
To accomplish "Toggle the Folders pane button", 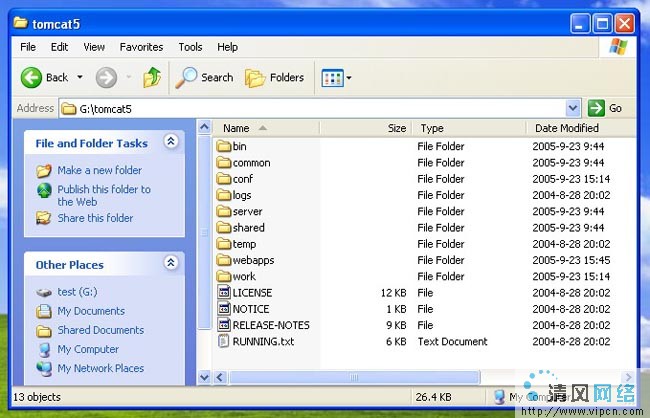I will pyautogui.click(x=274, y=78).
